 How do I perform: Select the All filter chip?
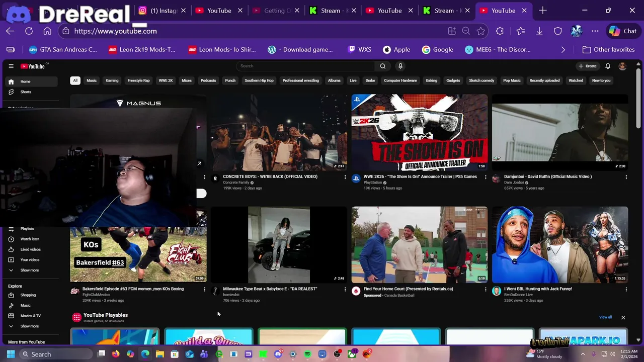pos(75,80)
